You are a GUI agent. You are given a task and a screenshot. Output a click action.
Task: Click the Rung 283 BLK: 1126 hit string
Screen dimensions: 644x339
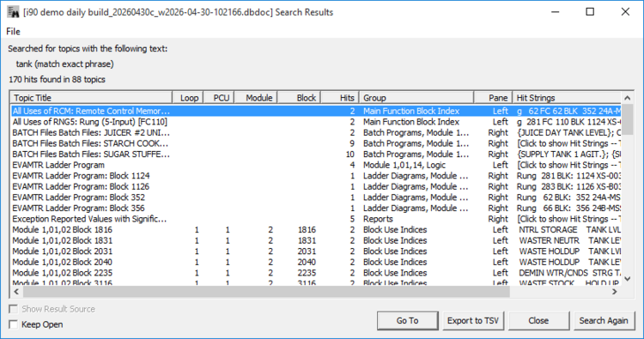coord(568,187)
